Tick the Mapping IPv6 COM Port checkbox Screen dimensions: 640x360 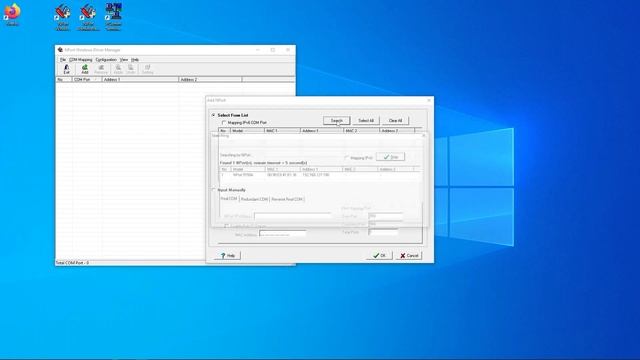click(224, 122)
